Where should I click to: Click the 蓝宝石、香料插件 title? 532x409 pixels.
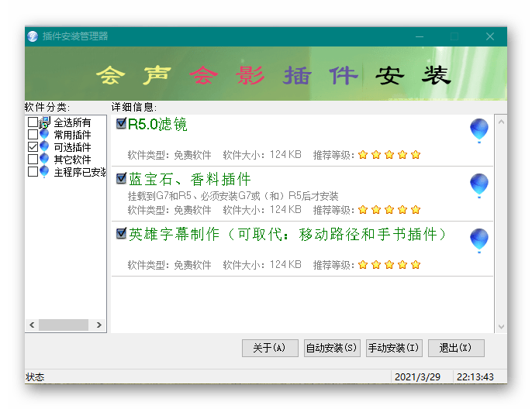click(x=190, y=179)
